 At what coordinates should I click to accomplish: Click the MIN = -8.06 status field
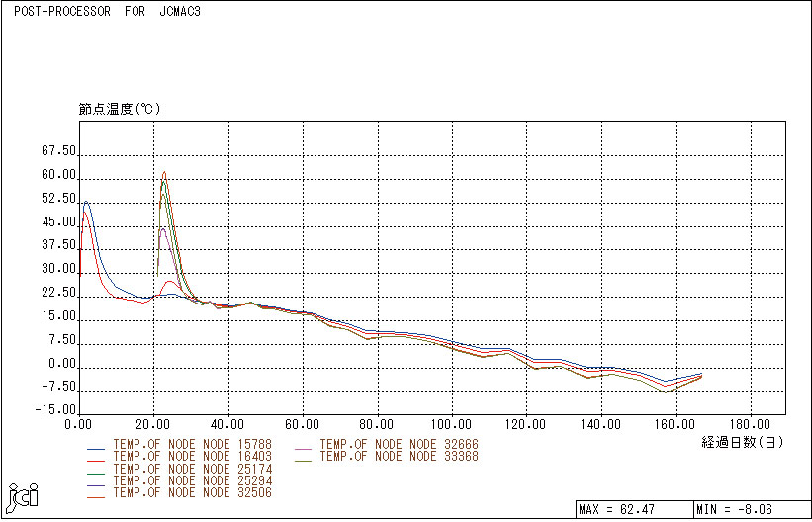pos(752,510)
